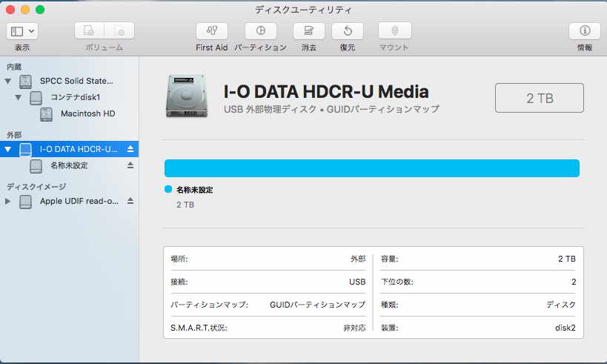The image size is (607, 364).
Task: Click the add volume toolbar icon
Action: [90, 30]
